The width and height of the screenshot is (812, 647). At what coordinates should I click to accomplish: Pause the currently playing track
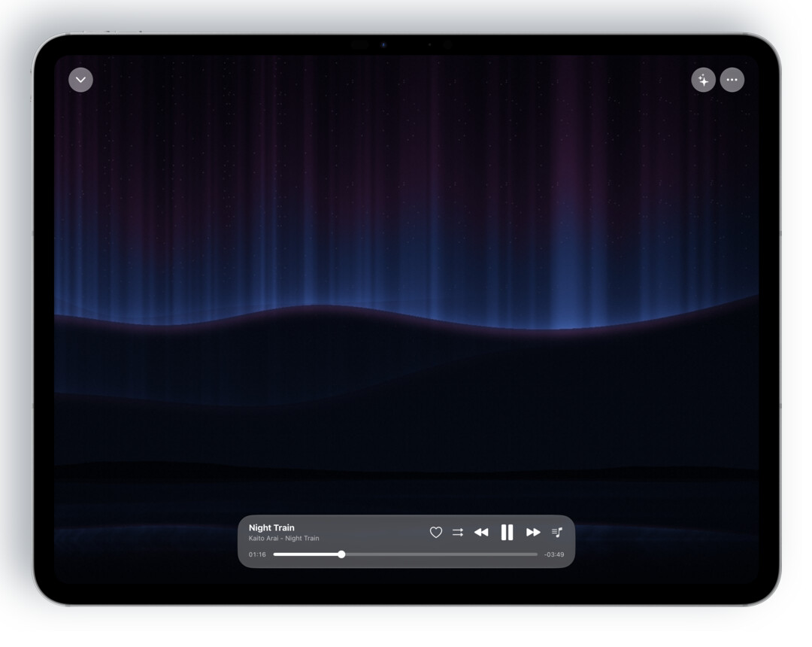(507, 532)
